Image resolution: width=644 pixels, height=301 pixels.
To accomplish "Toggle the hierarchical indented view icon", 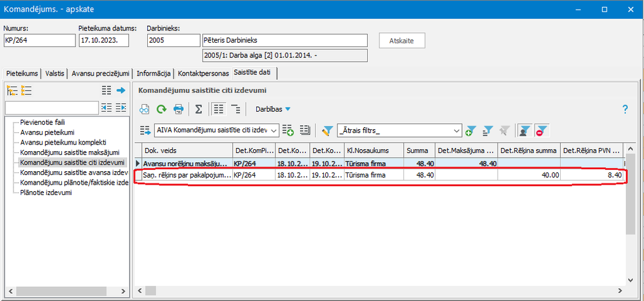I will (236, 109).
